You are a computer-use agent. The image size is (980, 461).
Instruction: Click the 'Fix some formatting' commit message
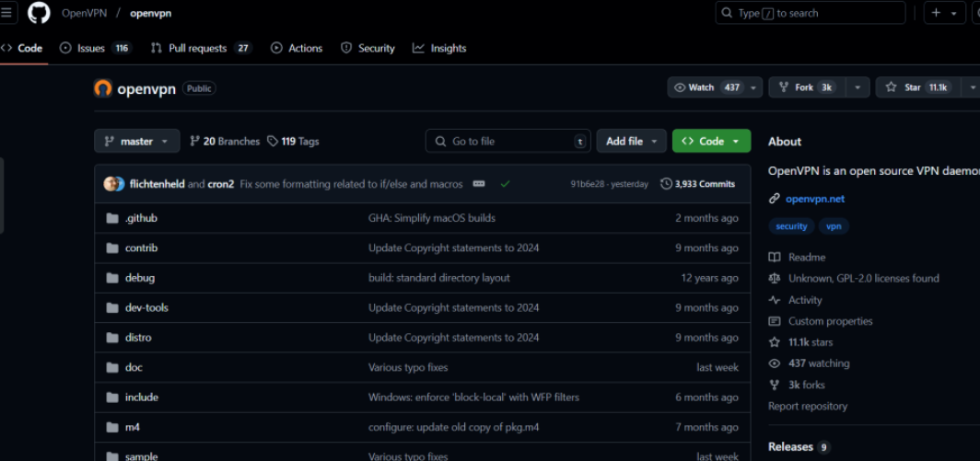pyautogui.click(x=351, y=184)
